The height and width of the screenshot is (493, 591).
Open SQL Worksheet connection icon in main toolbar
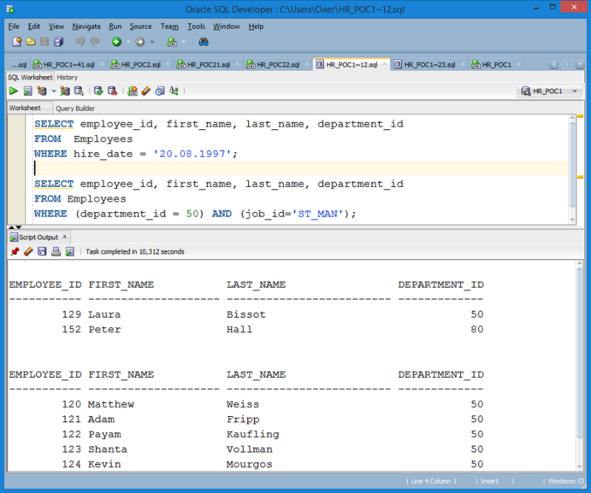click(x=172, y=42)
